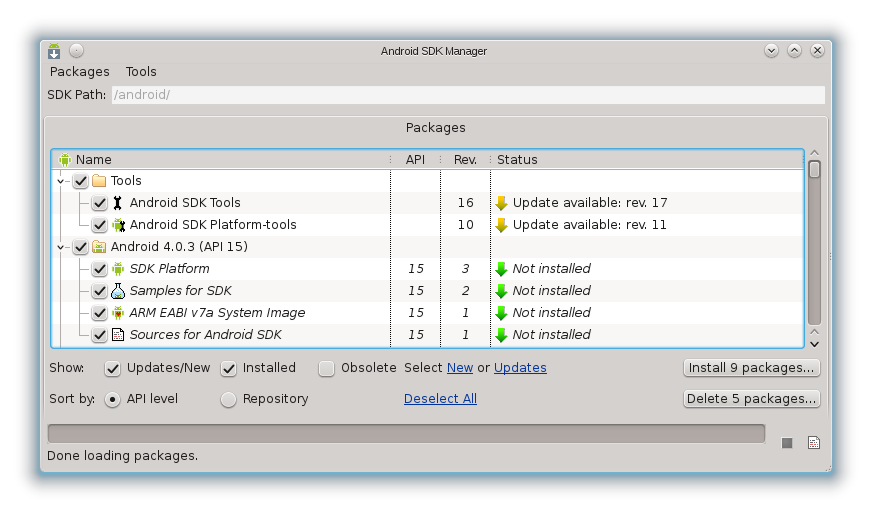Click green download arrow on SDK Platform row
Image resolution: width=872 pixels, height=512 pixels.
[x=502, y=269]
